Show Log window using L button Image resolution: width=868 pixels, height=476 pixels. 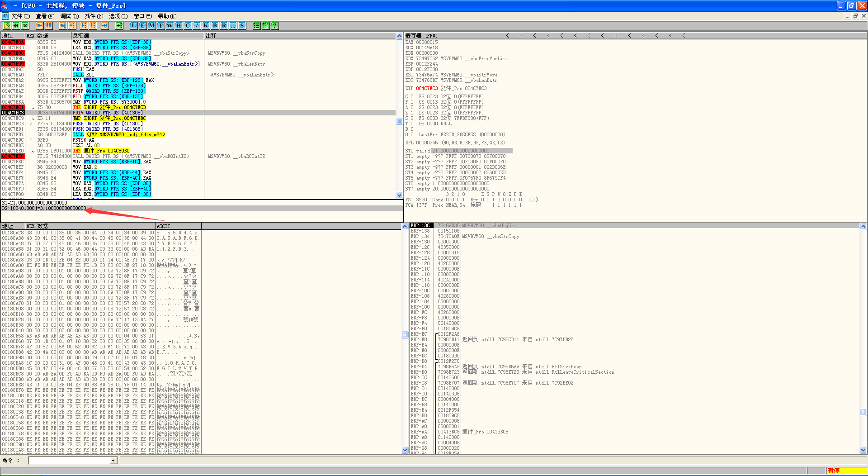(x=133, y=26)
